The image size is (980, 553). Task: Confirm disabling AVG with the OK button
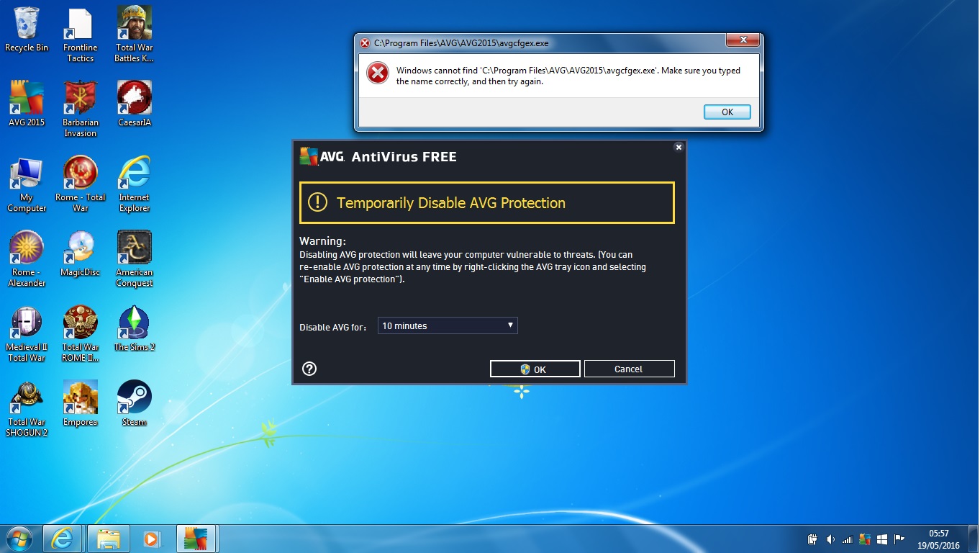pos(535,369)
